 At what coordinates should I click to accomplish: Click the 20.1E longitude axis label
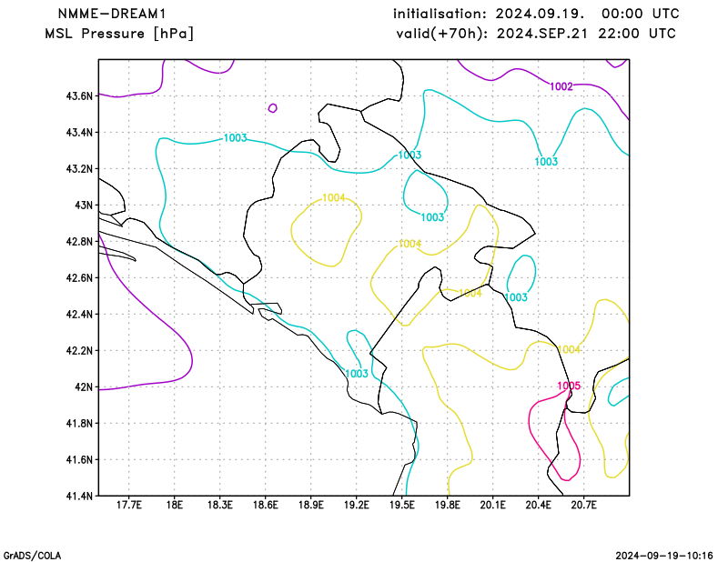(x=493, y=505)
